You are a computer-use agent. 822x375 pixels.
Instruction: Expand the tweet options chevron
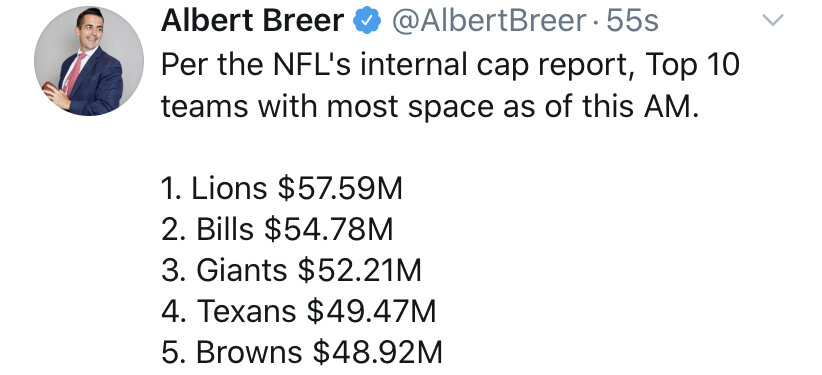772,20
